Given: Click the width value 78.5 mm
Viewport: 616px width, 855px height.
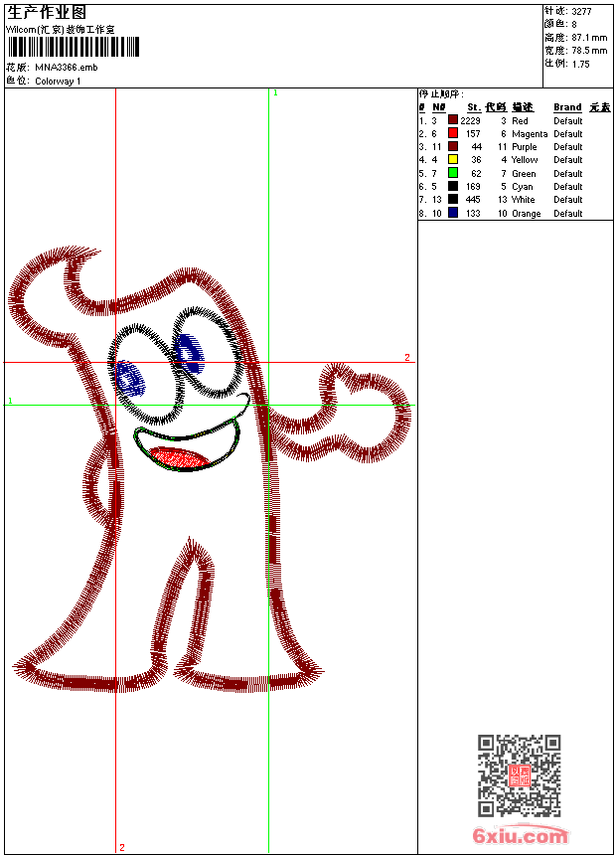Looking at the screenshot, I should [589, 51].
